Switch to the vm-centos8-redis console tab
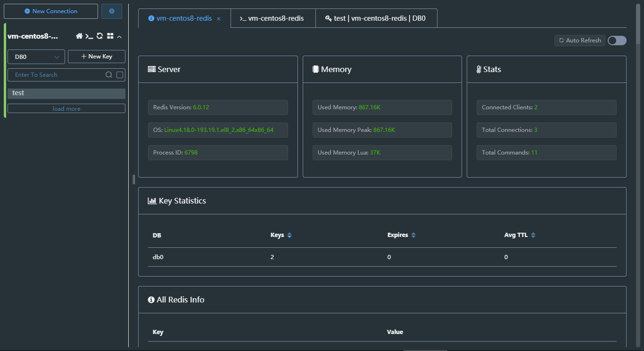644x351 pixels. click(x=273, y=18)
